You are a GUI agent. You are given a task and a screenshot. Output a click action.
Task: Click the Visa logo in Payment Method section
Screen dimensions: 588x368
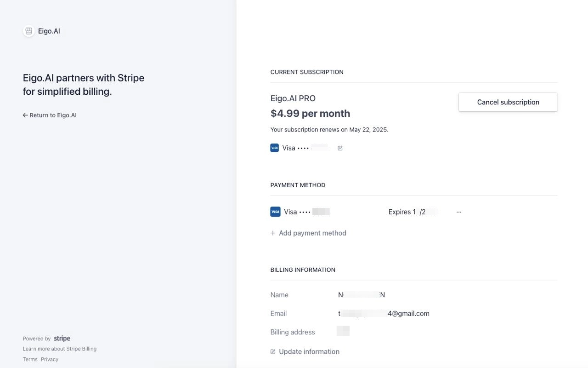[275, 212]
